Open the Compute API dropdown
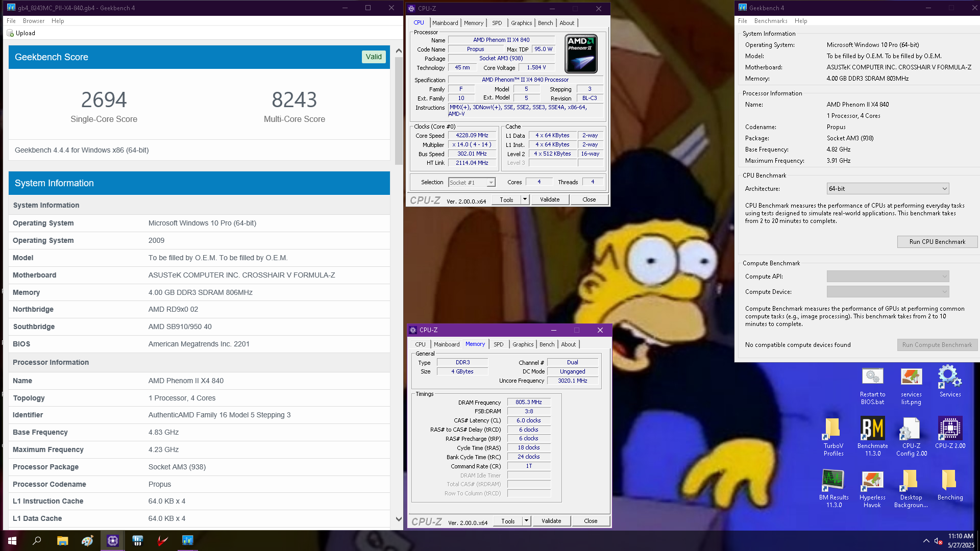 888,277
